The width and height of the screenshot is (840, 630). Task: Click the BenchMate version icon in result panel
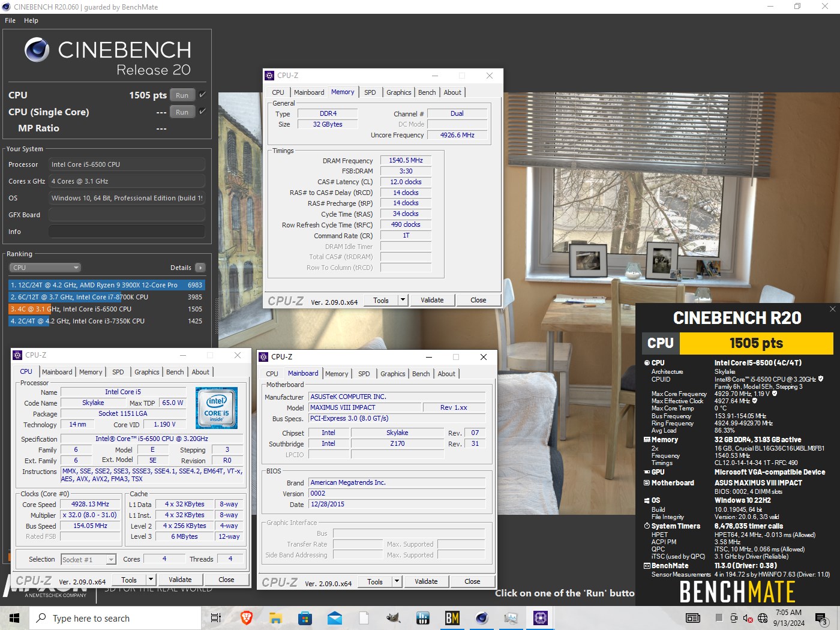click(x=647, y=566)
